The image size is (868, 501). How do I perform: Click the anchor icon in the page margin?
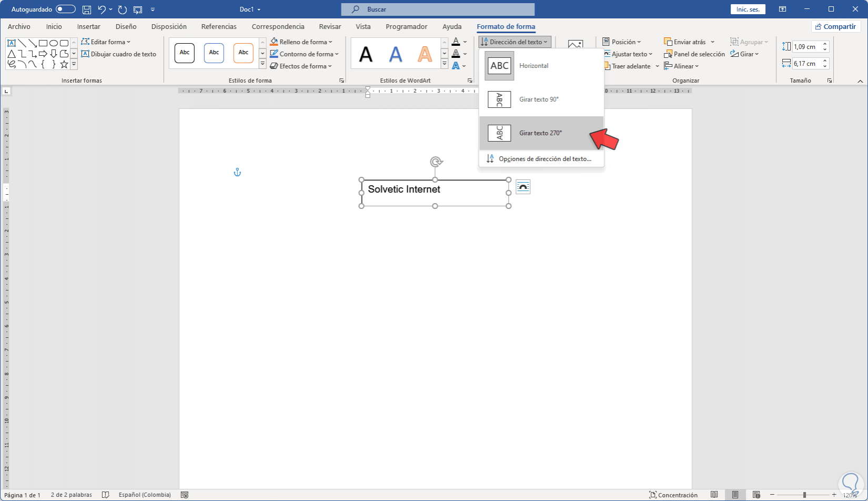tap(237, 172)
